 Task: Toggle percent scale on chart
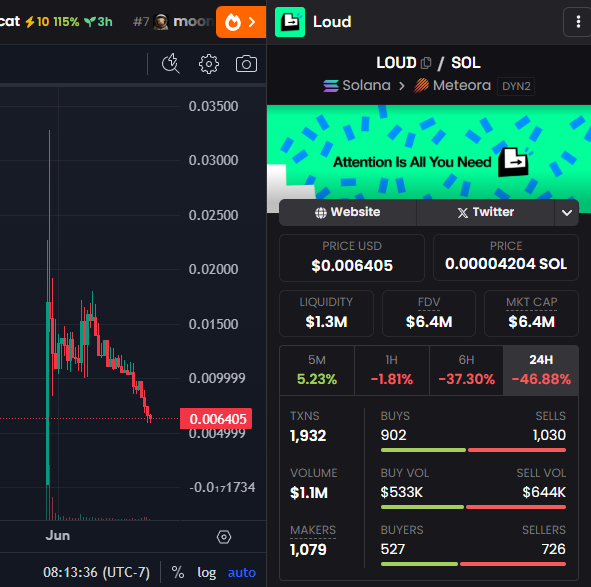tap(178, 572)
